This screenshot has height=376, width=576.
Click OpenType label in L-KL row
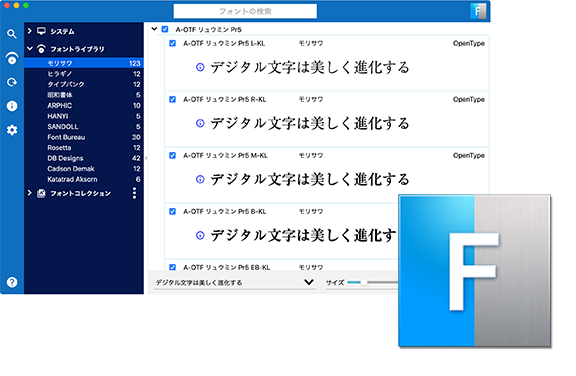[x=469, y=43]
